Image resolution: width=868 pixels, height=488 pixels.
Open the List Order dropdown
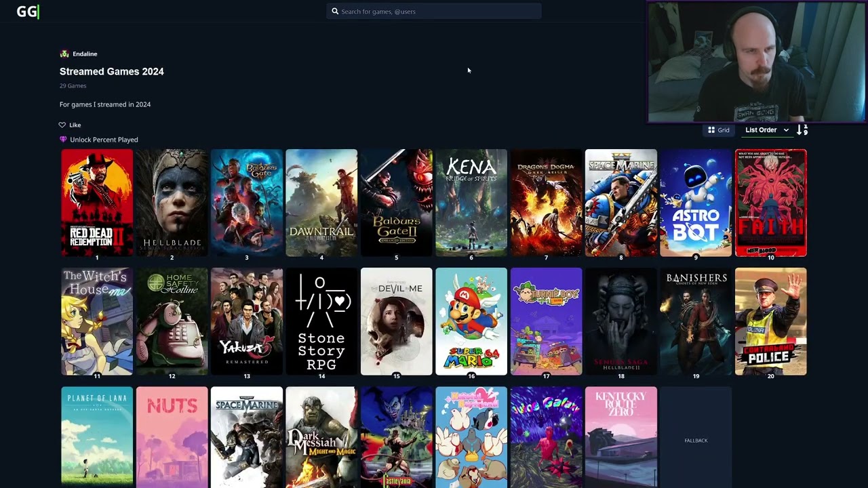767,130
